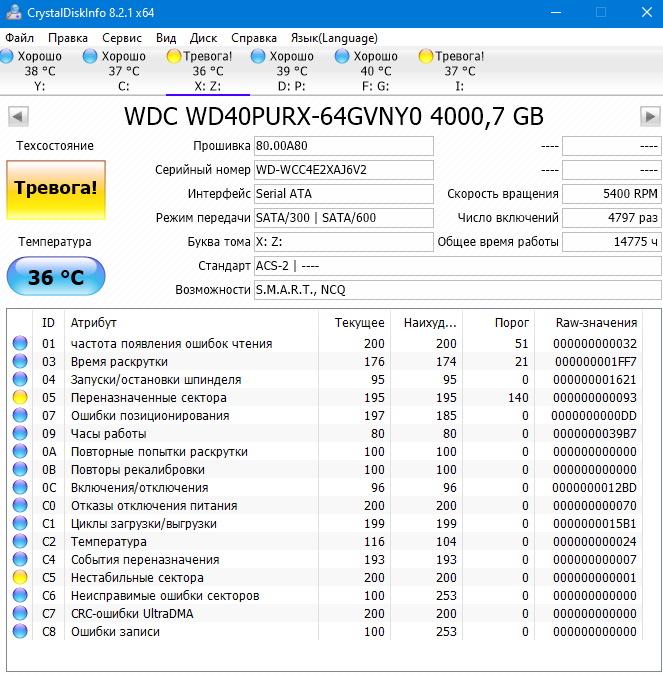The height and width of the screenshot is (674, 663).
Task: Select the yellow status orb for drive I:
Action: (x=426, y=56)
